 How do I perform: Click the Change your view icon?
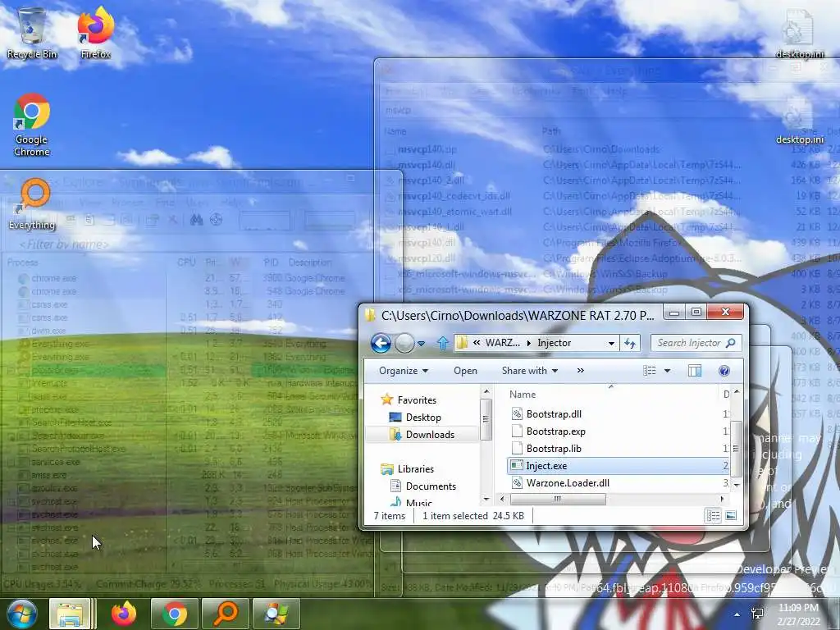point(650,371)
